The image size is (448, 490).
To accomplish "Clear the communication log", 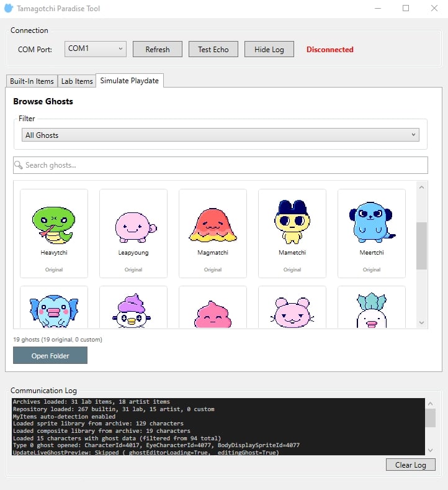I will (x=411, y=465).
